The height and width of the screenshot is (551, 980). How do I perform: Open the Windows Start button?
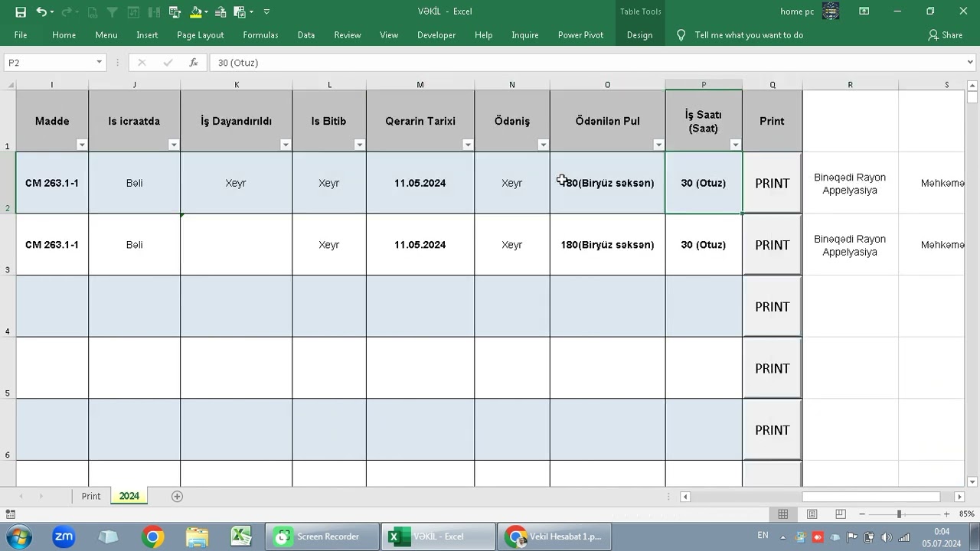coord(18,536)
